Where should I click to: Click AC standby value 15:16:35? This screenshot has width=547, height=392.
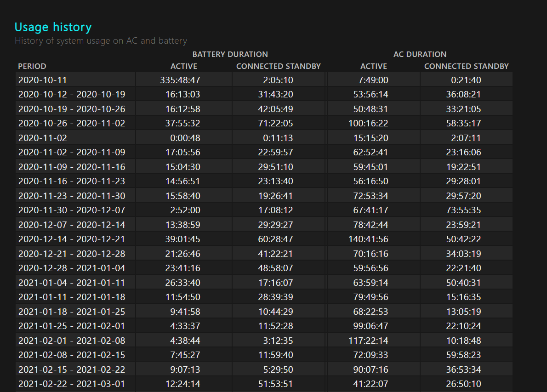(464, 297)
